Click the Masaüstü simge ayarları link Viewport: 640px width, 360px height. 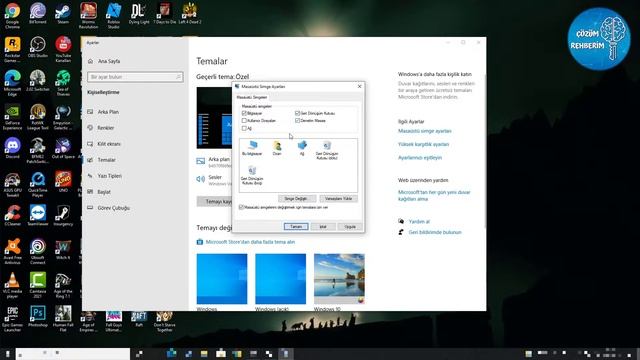[x=424, y=131]
